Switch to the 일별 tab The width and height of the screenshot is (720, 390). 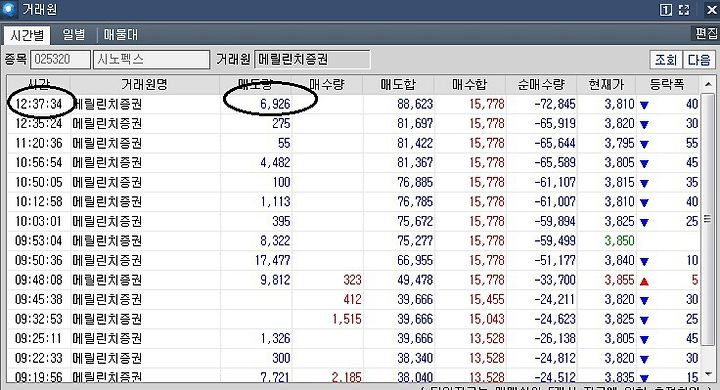(73, 35)
